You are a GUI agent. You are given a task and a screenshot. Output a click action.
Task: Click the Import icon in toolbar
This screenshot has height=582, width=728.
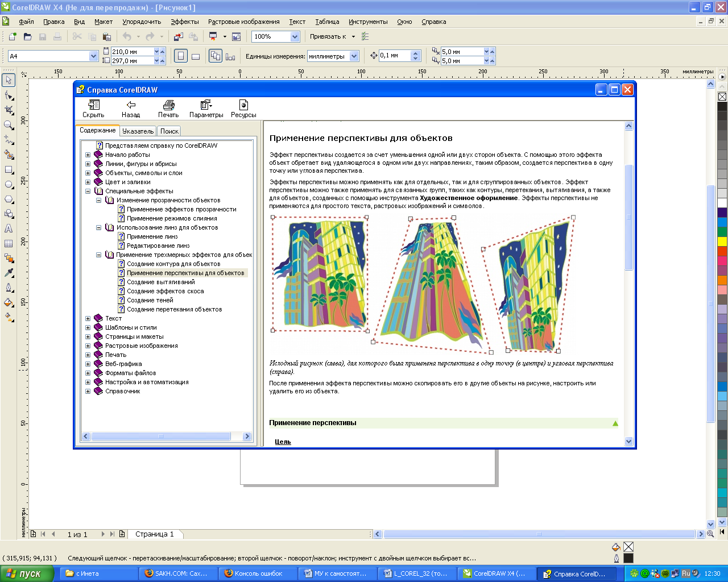click(x=179, y=36)
